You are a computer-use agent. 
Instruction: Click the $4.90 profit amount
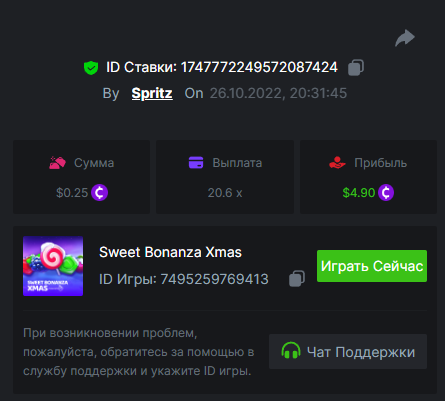(359, 193)
